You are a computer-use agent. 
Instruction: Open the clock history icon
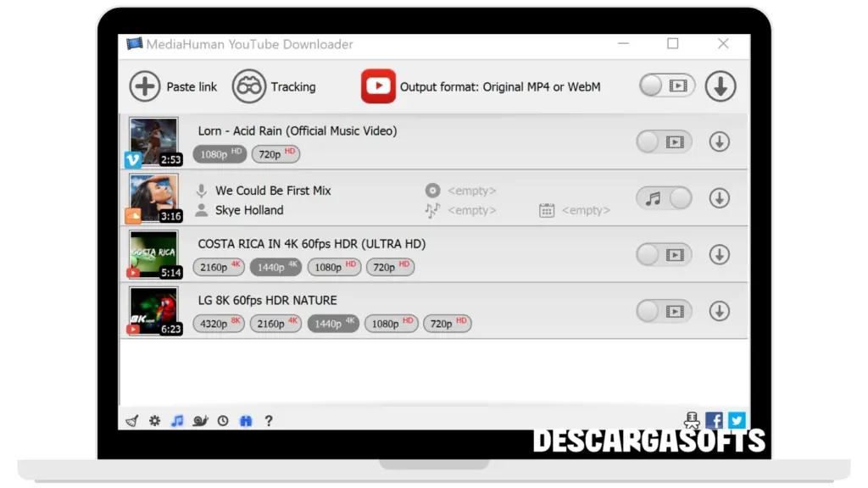[x=223, y=420]
